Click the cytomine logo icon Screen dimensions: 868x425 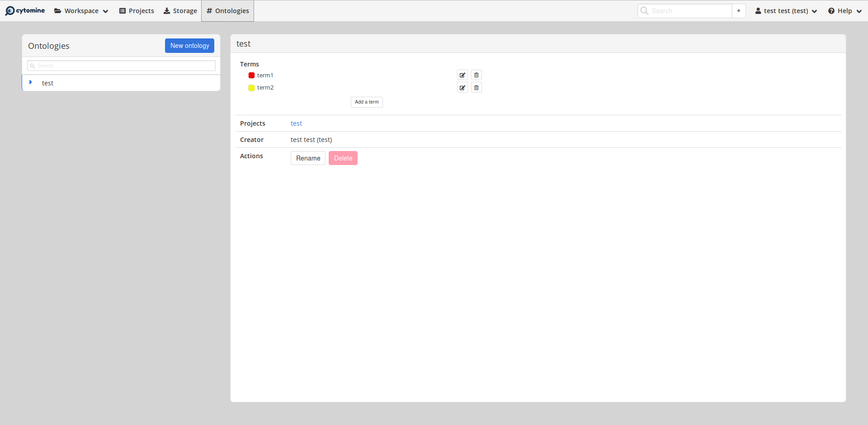click(9, 10)
